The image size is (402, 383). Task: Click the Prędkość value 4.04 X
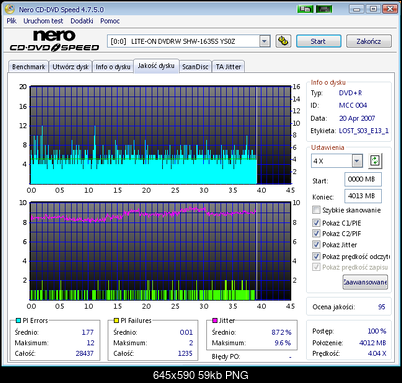coord(377,353)
